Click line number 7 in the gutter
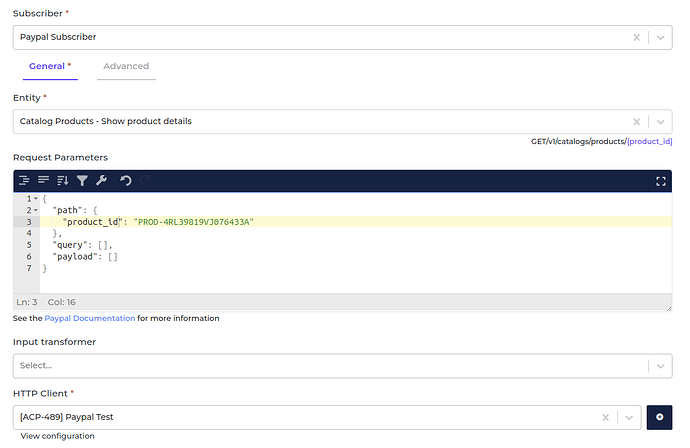This screenshot has height=448, width=690. [29, 268]
